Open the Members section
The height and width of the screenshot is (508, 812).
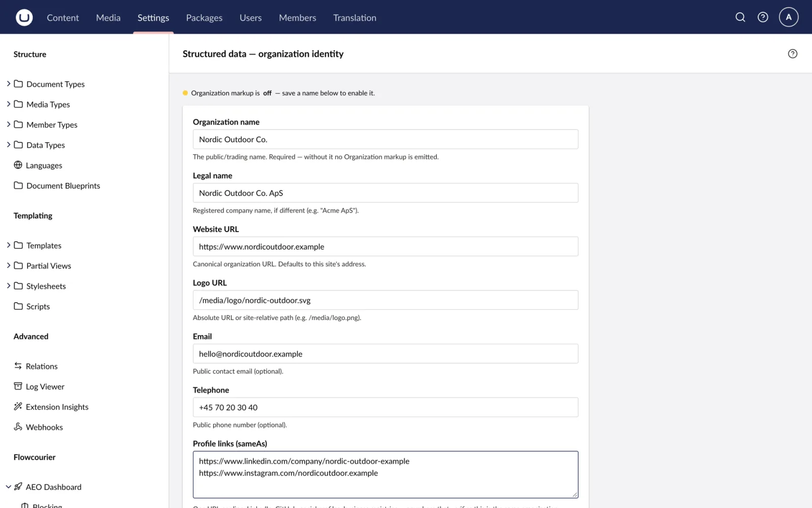pos(297,18)
